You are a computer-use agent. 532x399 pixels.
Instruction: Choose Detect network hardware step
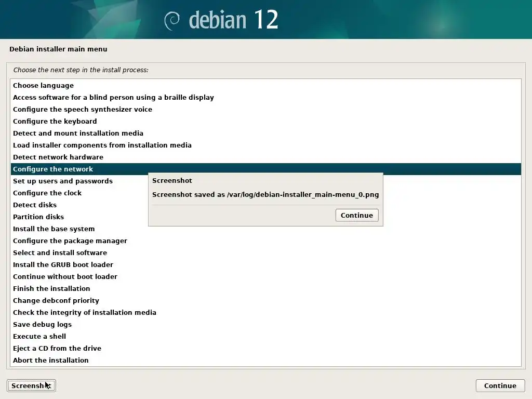click(x=265, y=157)
